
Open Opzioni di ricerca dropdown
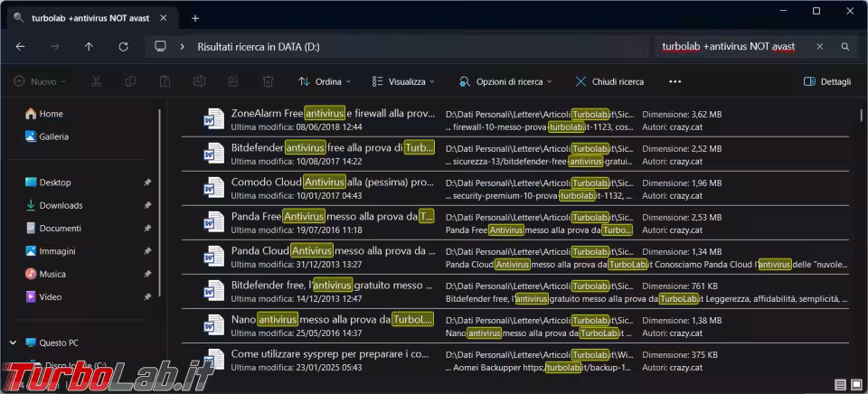[505, 81]
